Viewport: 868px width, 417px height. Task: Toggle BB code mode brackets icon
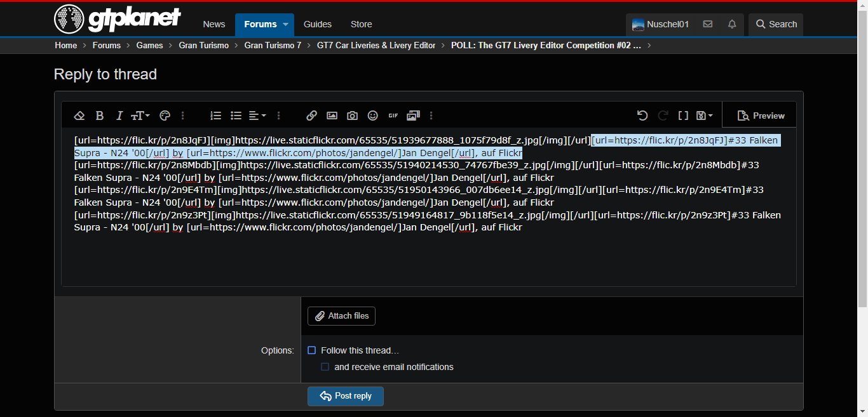click(683, 116)
